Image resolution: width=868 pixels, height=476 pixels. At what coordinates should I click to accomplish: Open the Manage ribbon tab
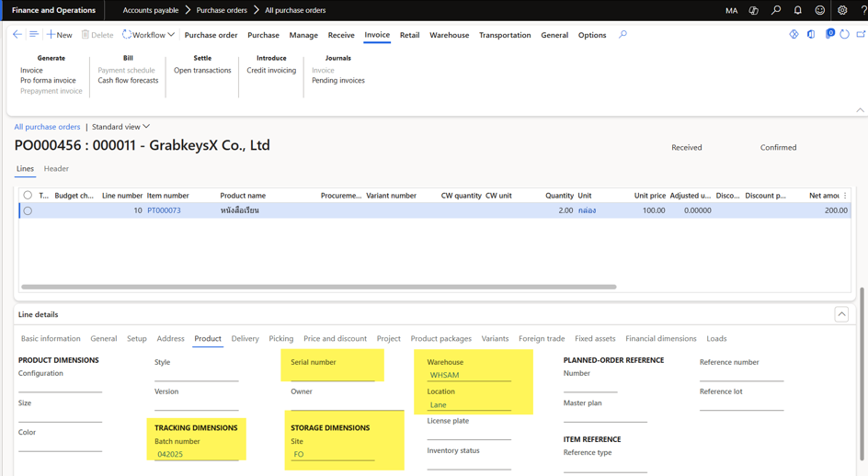click(303, 35)
